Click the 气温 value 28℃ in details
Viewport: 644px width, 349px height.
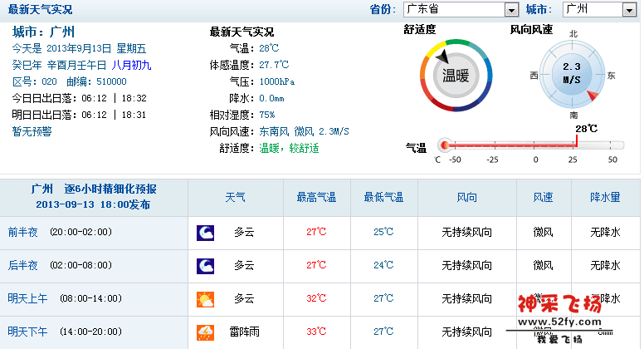click(x=269, y=48)
